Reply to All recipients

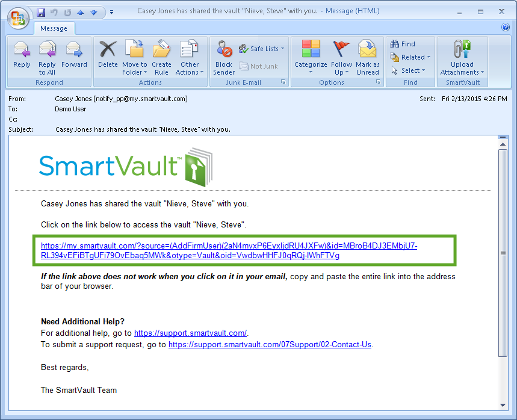click(x=47, y=58)
